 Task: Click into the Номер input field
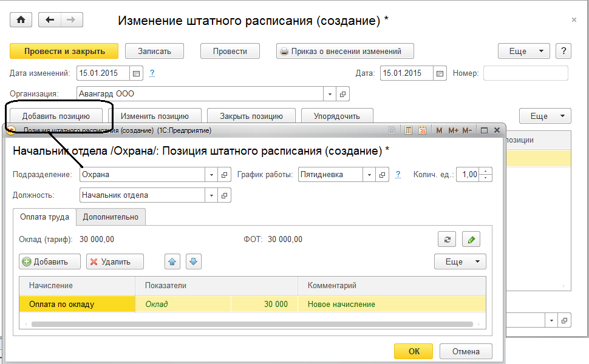(525, 73)
